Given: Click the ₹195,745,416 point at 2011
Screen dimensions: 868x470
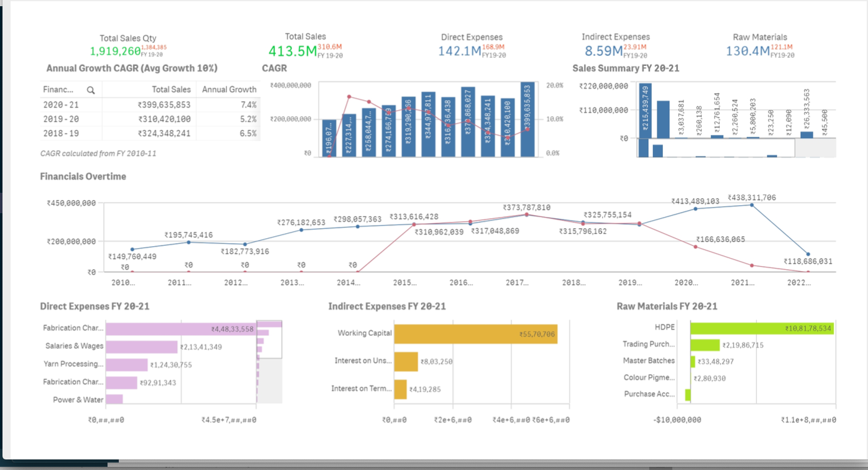Looking at the screenshot, I should (188, 242).
